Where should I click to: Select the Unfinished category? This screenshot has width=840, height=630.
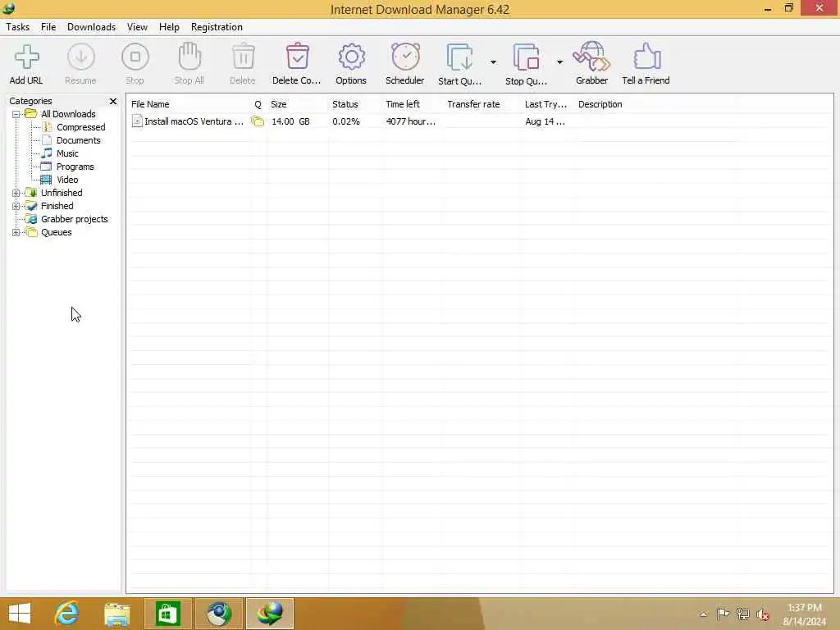(62, 193)
